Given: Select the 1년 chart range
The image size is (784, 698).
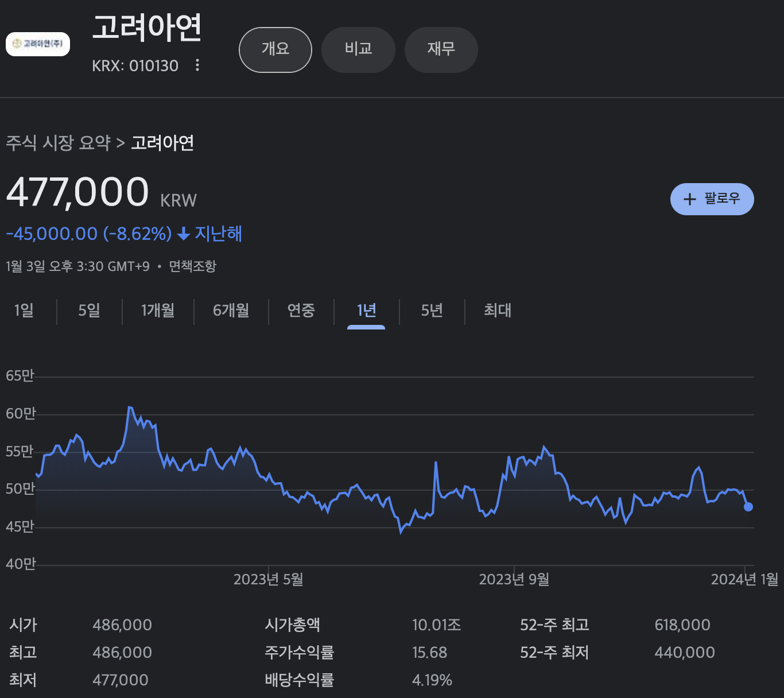Looking at the screenshot, I should (x=366, y=311).
